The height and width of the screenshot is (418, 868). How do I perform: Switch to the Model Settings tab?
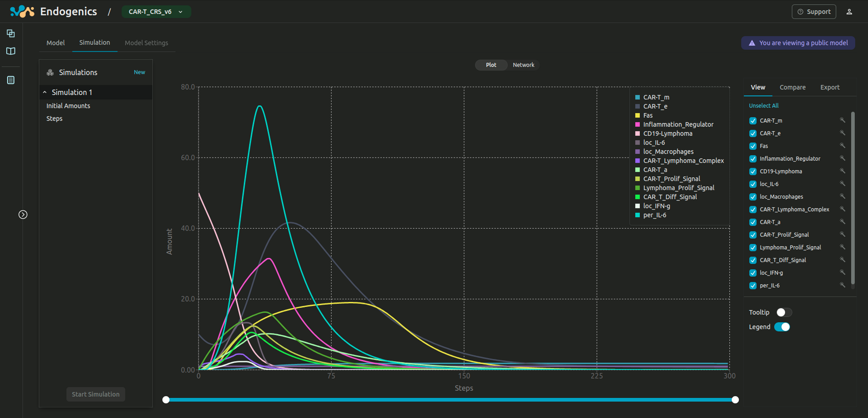click(x=146, y=43)
